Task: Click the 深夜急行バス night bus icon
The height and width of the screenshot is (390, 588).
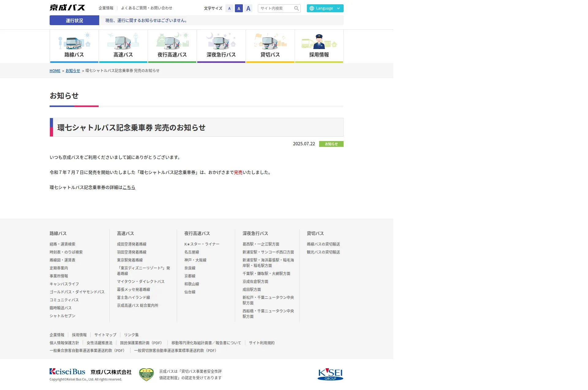Action: 221,41
